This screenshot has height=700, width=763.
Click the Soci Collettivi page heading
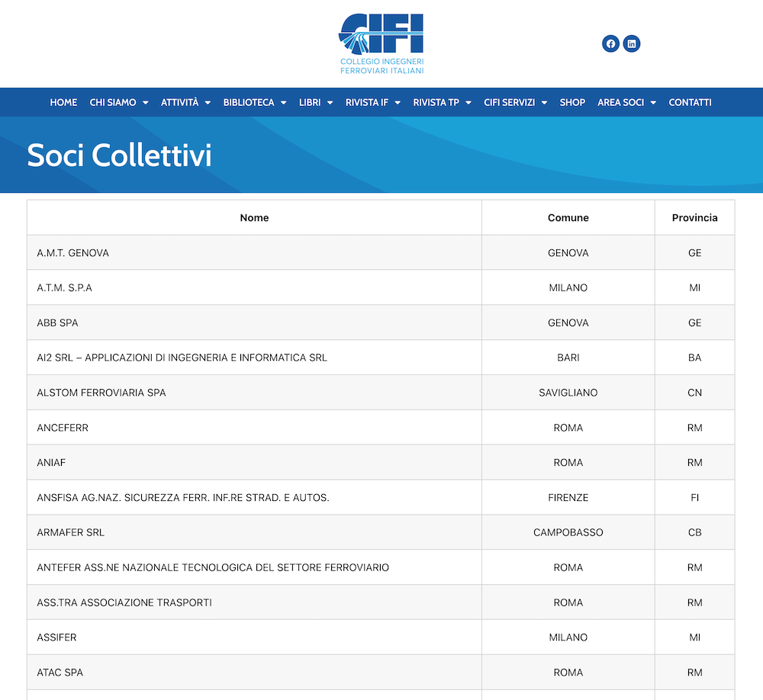pyautogui.click(x=119, y=156)
